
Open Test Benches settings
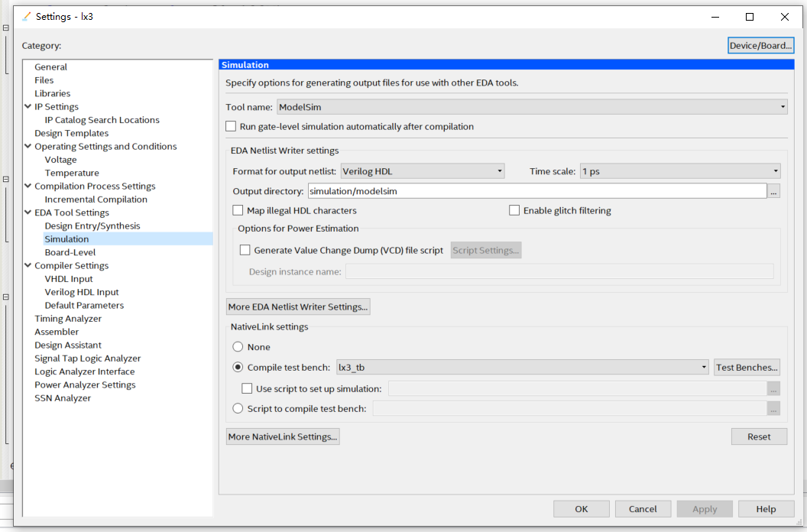click(747, 367)
